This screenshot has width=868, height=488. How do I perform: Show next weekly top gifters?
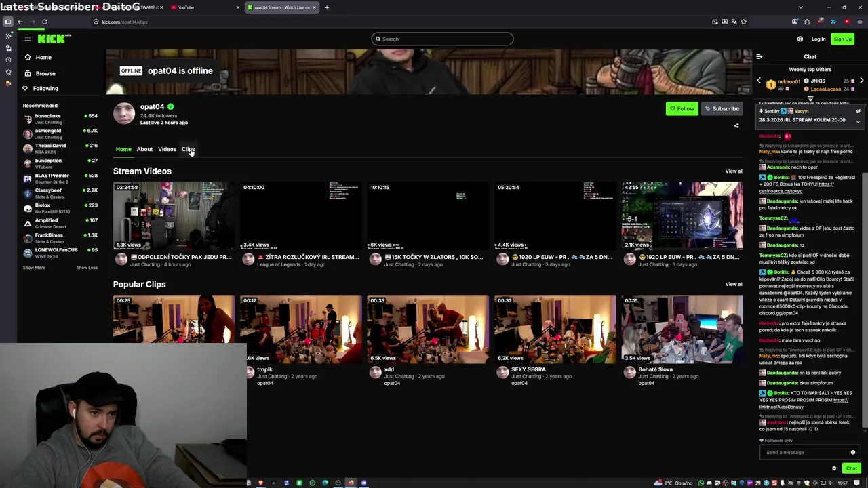pos(861,81)
